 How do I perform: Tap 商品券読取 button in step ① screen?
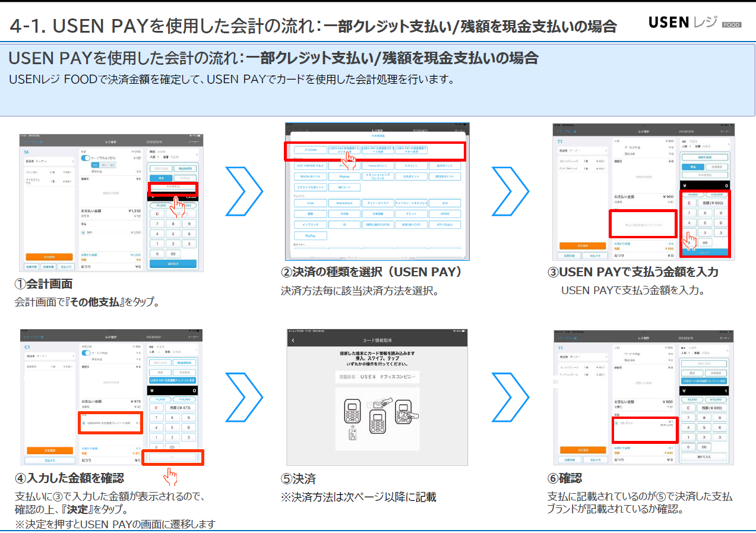(x=185, y=169)
